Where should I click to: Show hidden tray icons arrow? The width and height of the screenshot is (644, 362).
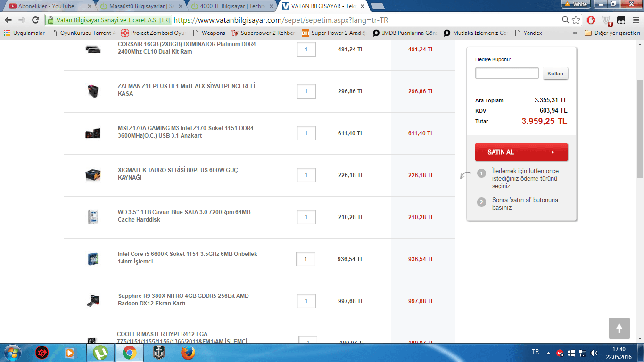(548, 353)
